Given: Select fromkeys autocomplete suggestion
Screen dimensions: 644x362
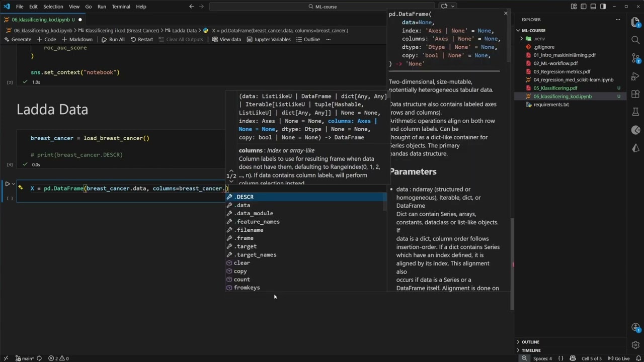Looking at the screenshot, I should coord(306,288).
